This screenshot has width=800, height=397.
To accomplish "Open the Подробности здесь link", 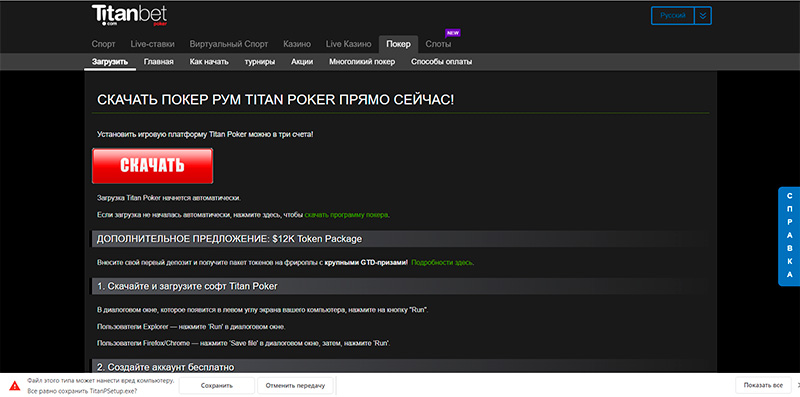I will (442, 262).
